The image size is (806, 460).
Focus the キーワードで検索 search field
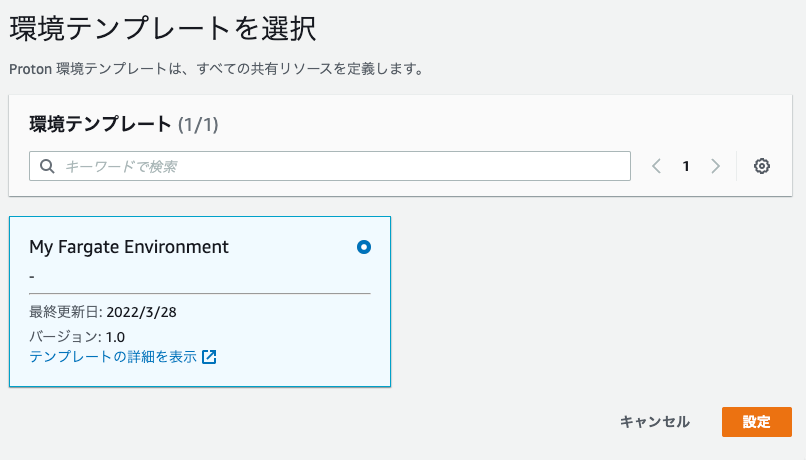(x=329, y=166)
